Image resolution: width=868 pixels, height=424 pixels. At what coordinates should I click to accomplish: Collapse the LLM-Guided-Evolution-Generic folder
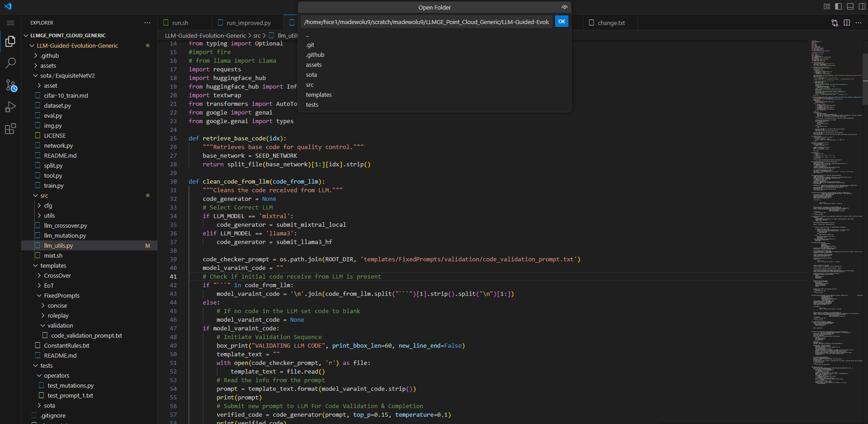coord(32,45)
